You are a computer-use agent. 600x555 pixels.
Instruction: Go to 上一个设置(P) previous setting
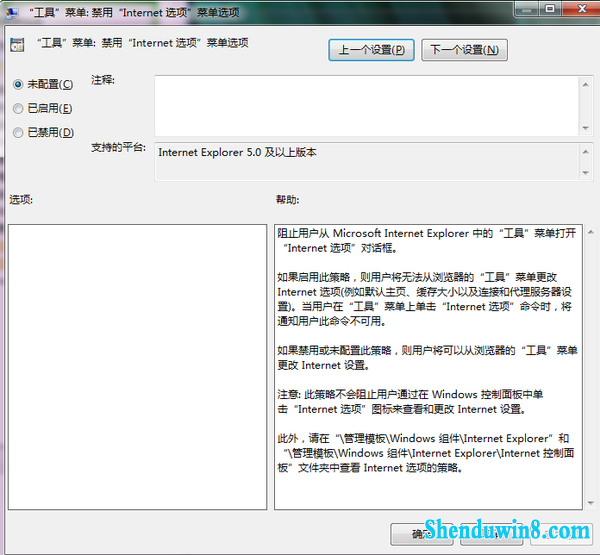pyautogui.click(x=371, y=50)
